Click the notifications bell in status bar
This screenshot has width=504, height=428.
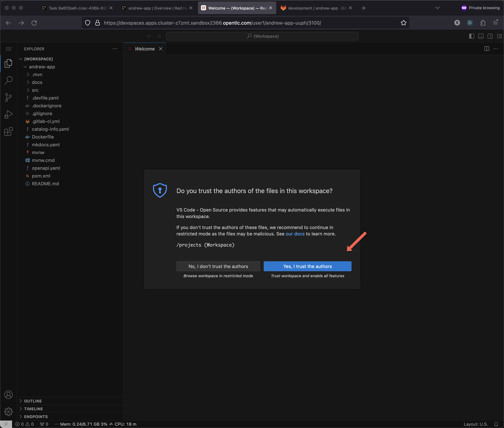click(496, 424)
